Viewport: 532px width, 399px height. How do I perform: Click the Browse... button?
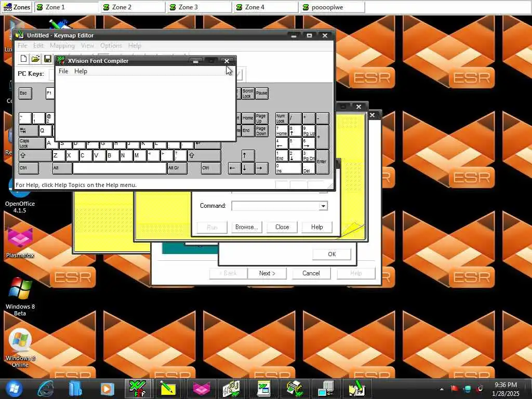[247, 227]
